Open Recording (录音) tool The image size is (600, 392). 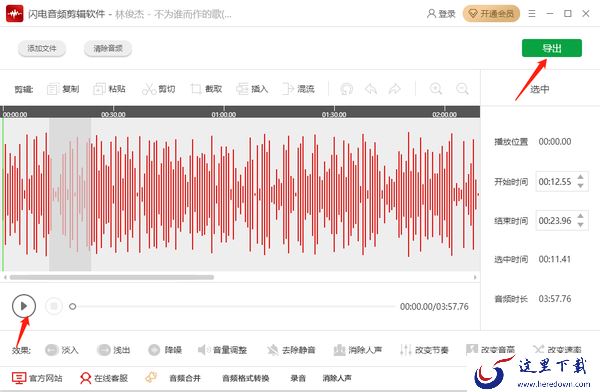point(298,378)
